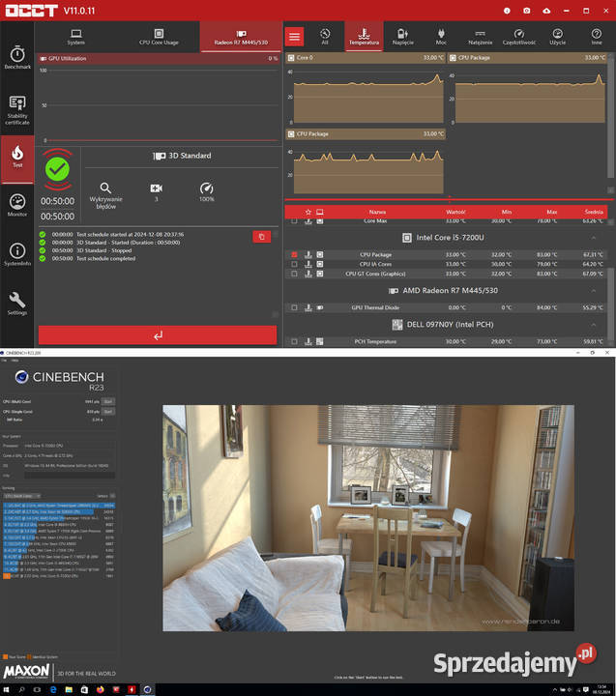Image resolution: width=616 pixels, height=696 pixels.
Task: Click the red hamburger menu button
Action: [x=294, y=37]
